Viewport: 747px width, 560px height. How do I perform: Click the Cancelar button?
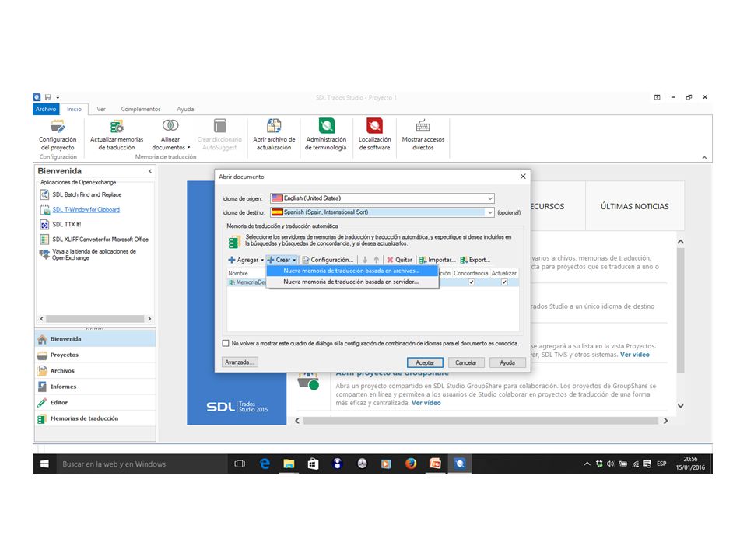click(466, 363)
